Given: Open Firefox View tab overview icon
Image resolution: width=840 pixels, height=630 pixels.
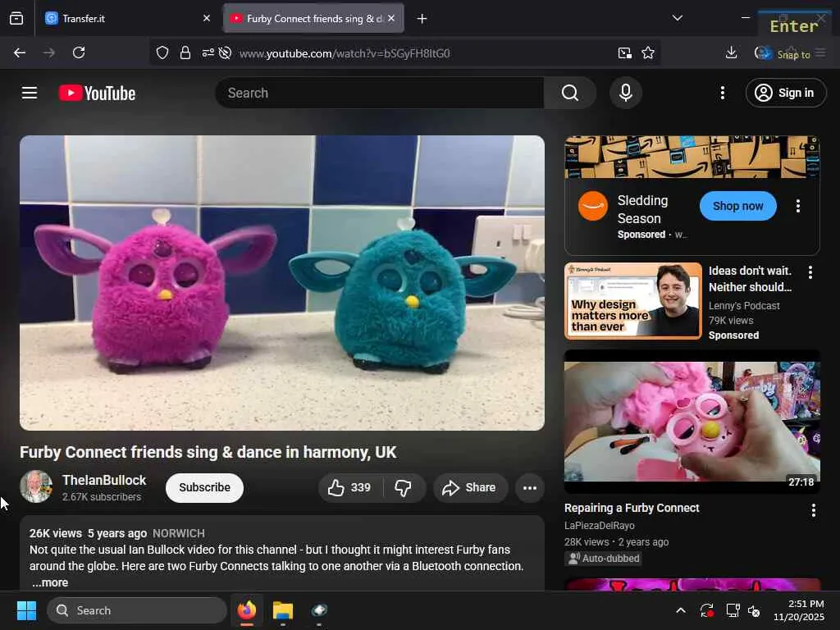Looking at the screenshot, I should (x=16, y=18).
